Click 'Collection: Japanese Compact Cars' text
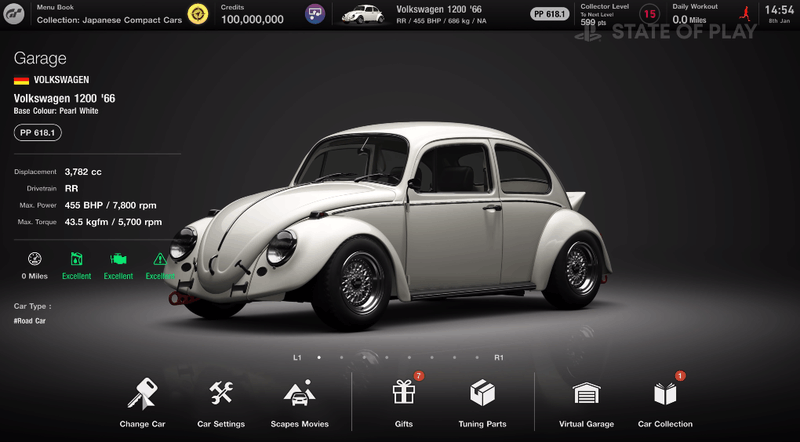 click(109, 20)
